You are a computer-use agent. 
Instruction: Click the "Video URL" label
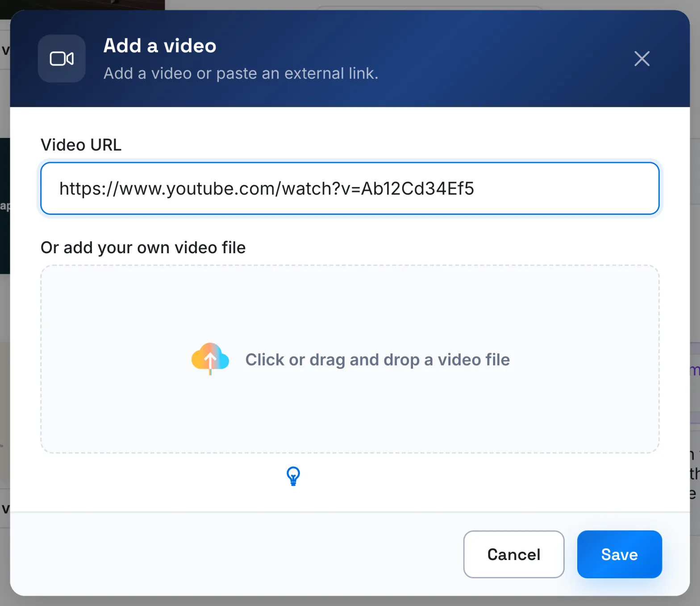pyautogui.click(x=81, y=145)
